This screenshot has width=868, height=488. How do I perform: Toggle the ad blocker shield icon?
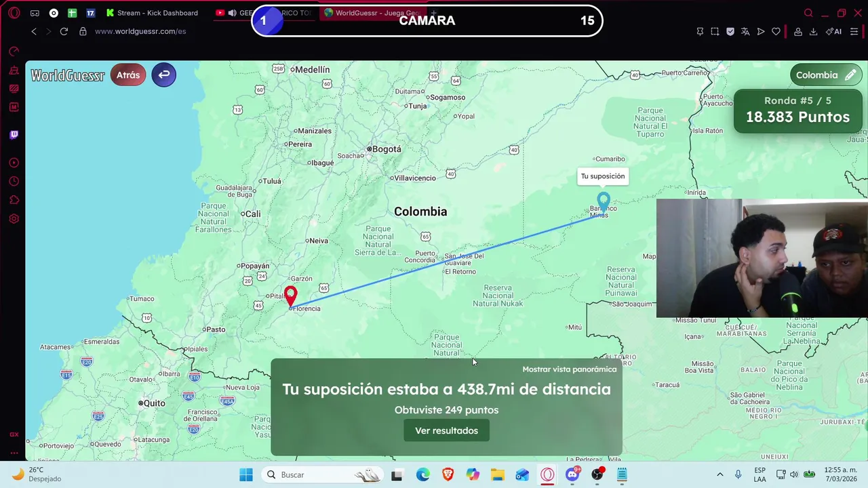click(x=730, y=31)
